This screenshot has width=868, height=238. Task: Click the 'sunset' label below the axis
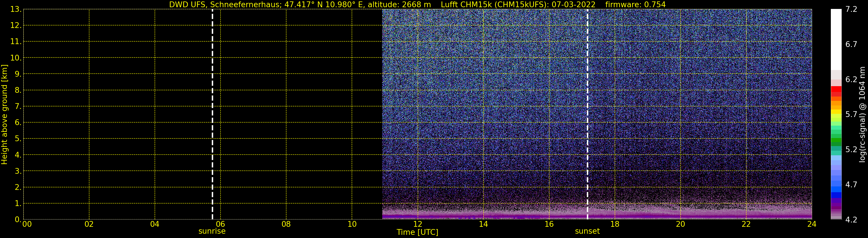click(x=587, y=231)
